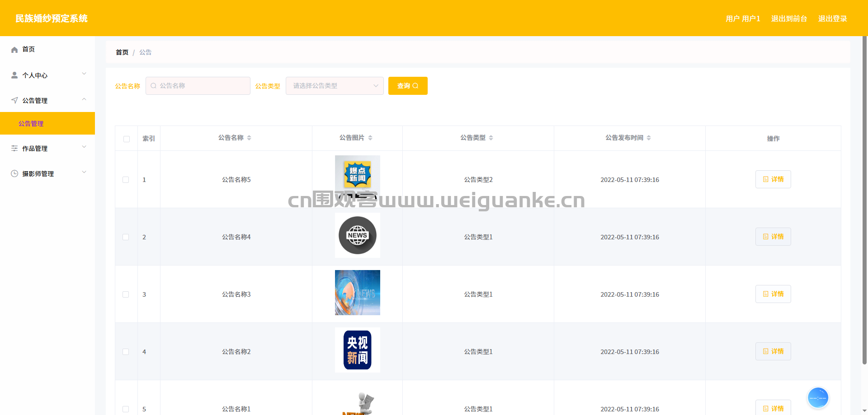Sort by 公告发布时间 column arrows

point(649,138)
